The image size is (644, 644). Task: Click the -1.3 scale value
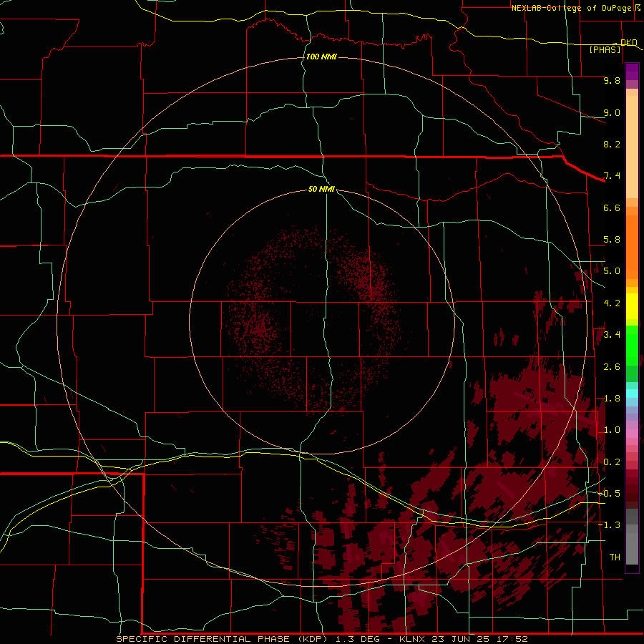tap(609, 525)
